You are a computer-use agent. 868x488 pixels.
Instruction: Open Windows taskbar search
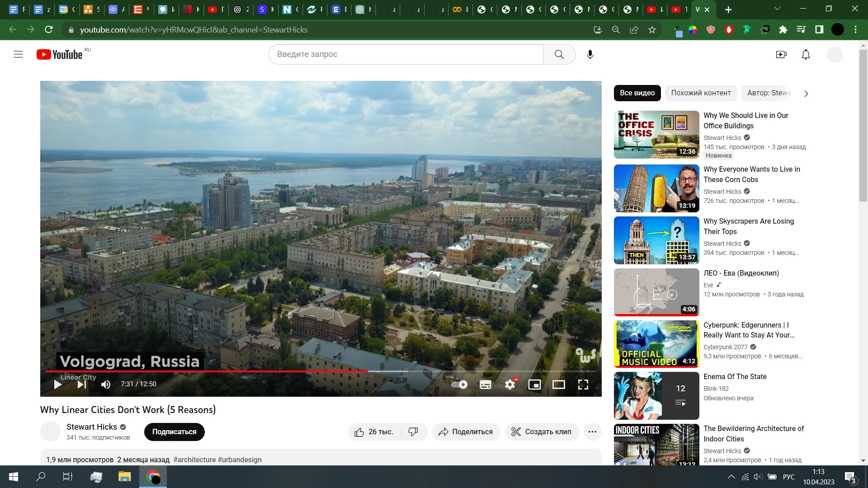point(41,477)
